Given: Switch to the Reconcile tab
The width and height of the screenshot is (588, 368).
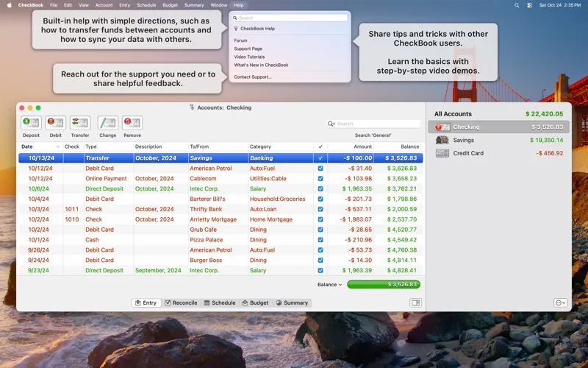Looking at the screenshot, I should click(x=181, y=302).
